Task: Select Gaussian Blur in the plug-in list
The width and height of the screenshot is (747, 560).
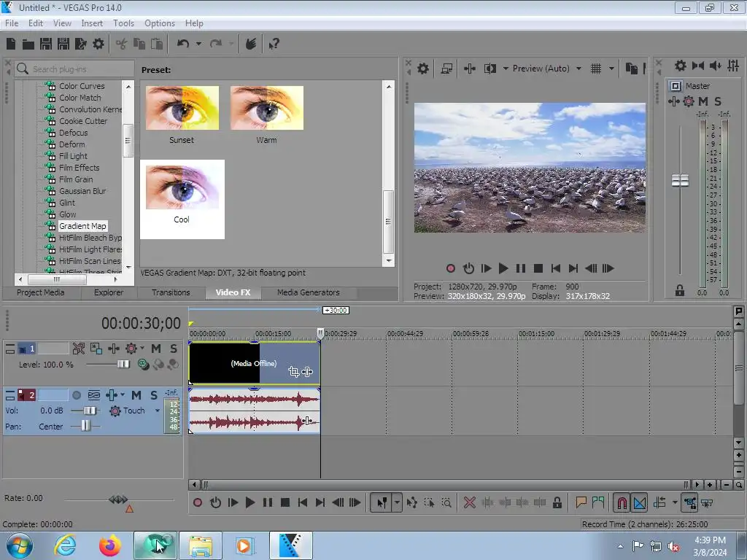Action: (82, 191)
